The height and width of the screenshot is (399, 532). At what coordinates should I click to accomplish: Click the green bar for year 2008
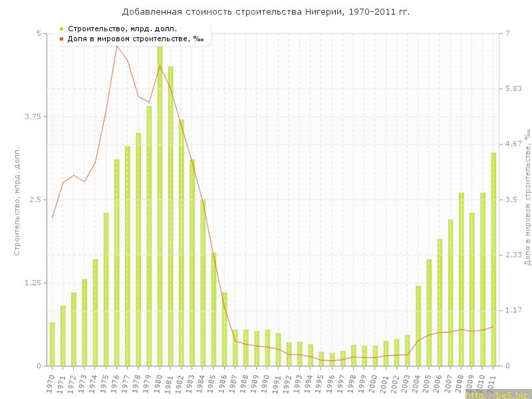point(461,279)
